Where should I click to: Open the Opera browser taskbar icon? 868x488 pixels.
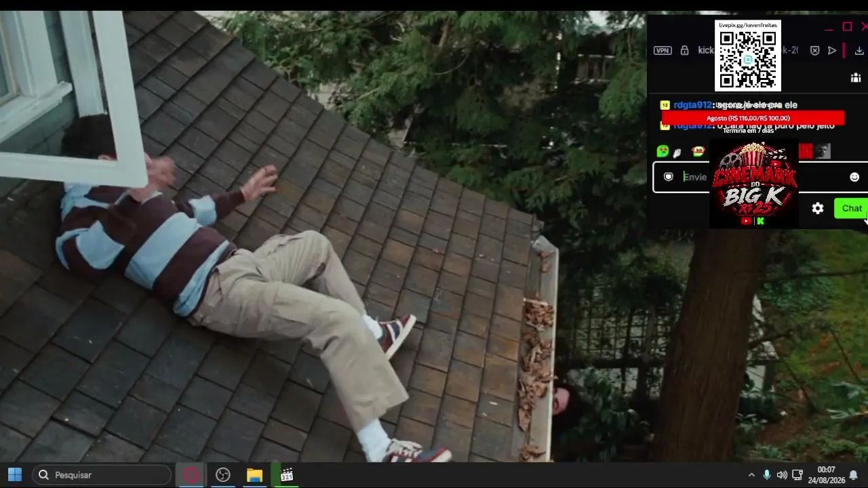(x=191, y=475)
